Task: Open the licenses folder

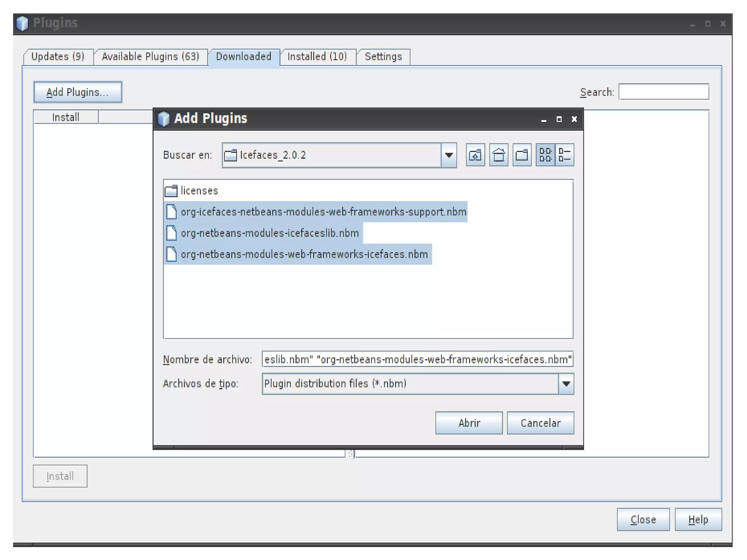Action: [199, 191]
